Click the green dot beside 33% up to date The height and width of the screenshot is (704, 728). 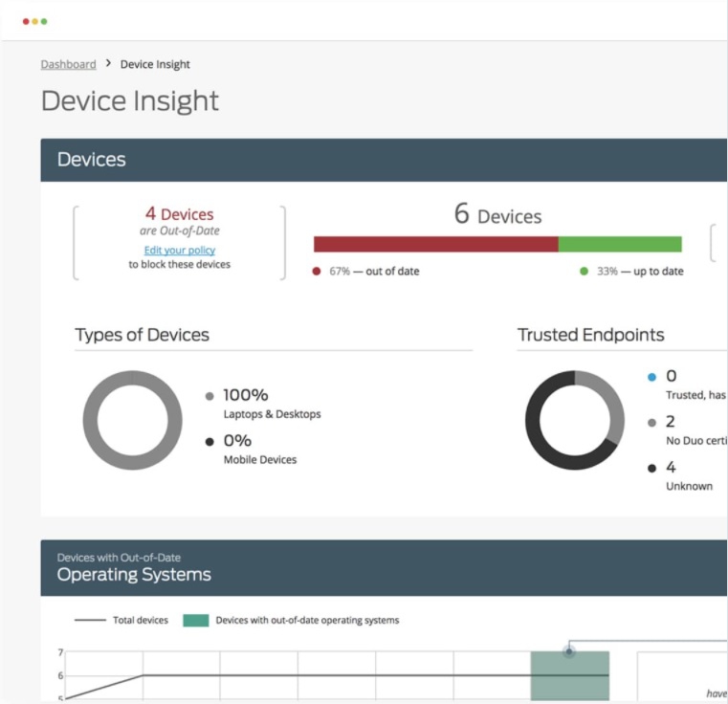pyautogui.click(x=585, y=272)
